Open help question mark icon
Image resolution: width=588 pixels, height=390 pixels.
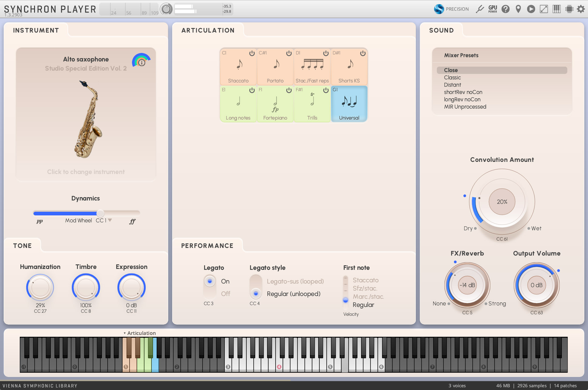pos(505,9)
